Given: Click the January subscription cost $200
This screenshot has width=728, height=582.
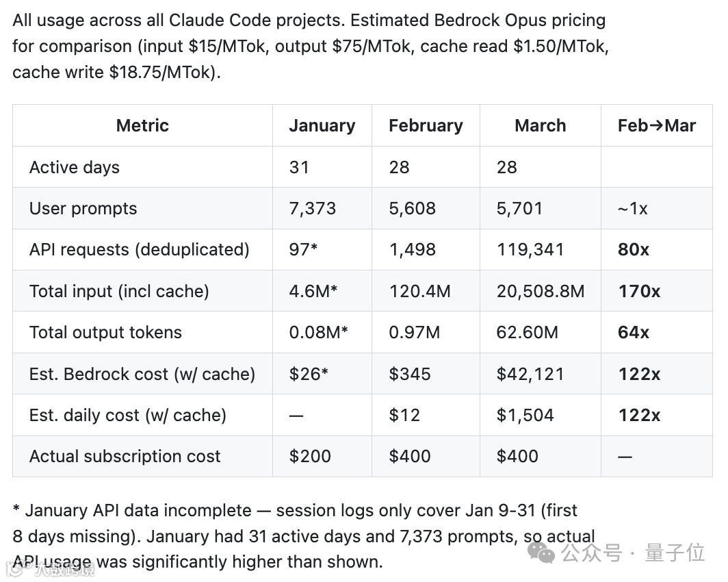Looking at the screenshot, I should pyautogui.click(x=310, y=456).
